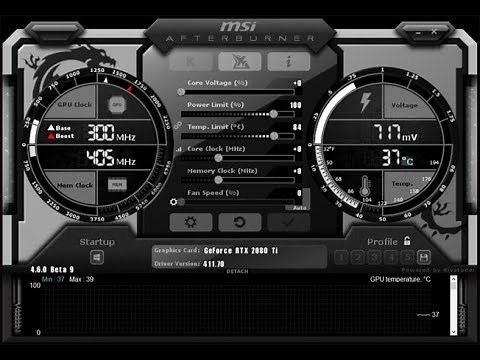This screenshot has width=480, height=360.
Task: Click the 4.6.0 Beta 9 version text
Action: (52, 269)
